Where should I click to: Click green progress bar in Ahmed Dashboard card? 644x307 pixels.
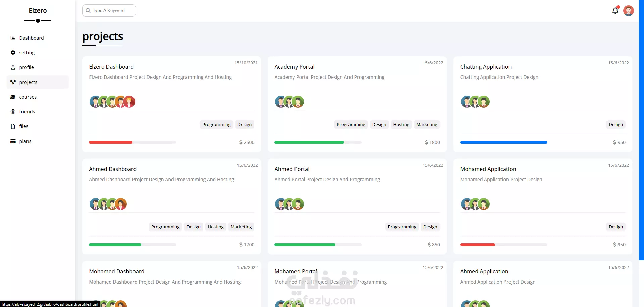click(x=115, y=245)
